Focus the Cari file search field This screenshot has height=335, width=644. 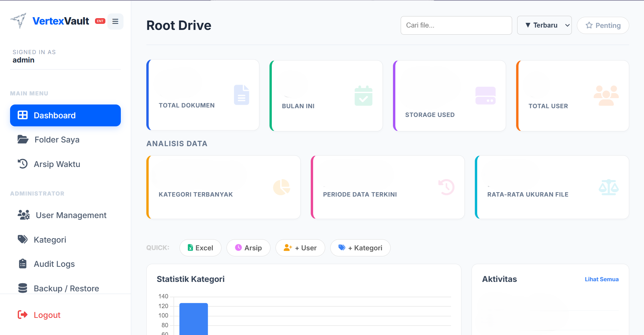[x=456, y=25]
